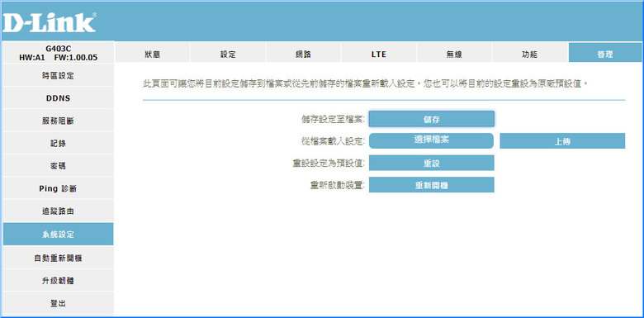
Task: Click the 重新開機 button
Action: coord(431,185)
